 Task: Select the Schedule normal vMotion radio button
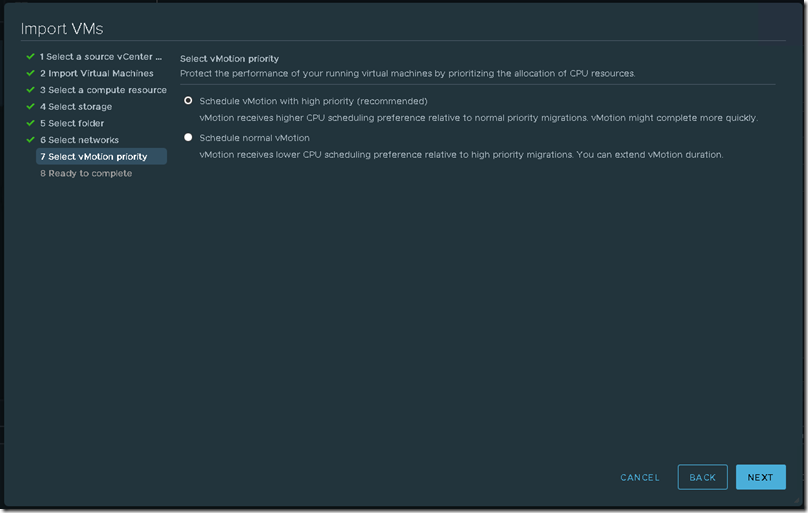click(188, 138)
